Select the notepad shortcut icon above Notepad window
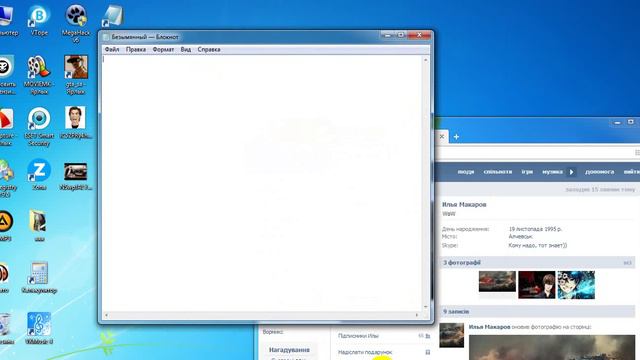 coord(113,15)
